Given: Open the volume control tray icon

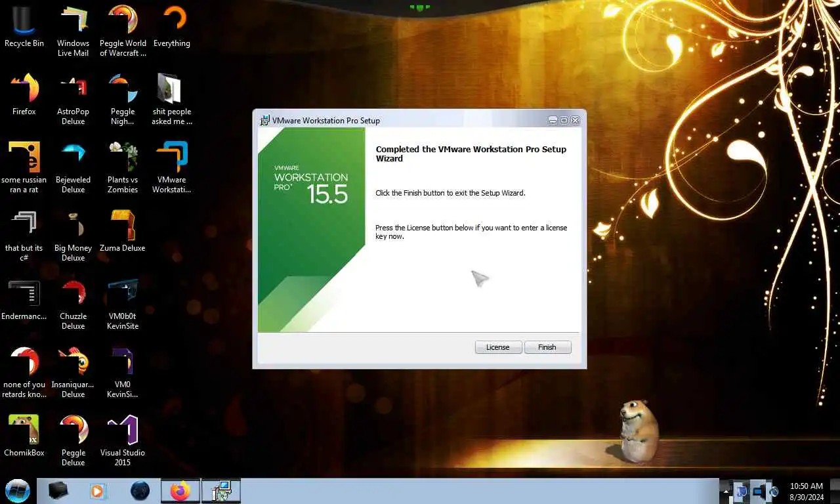Looking at the screenshot, I should (774, 491).
